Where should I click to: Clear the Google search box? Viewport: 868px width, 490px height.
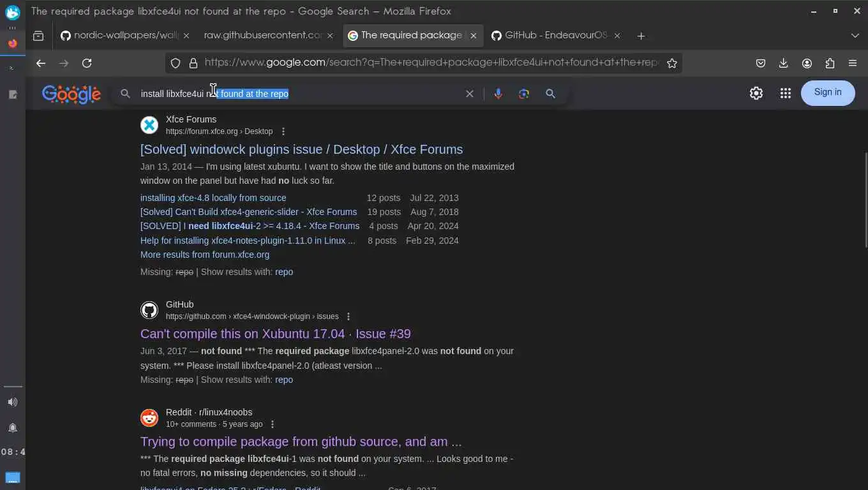click(470, 94)
